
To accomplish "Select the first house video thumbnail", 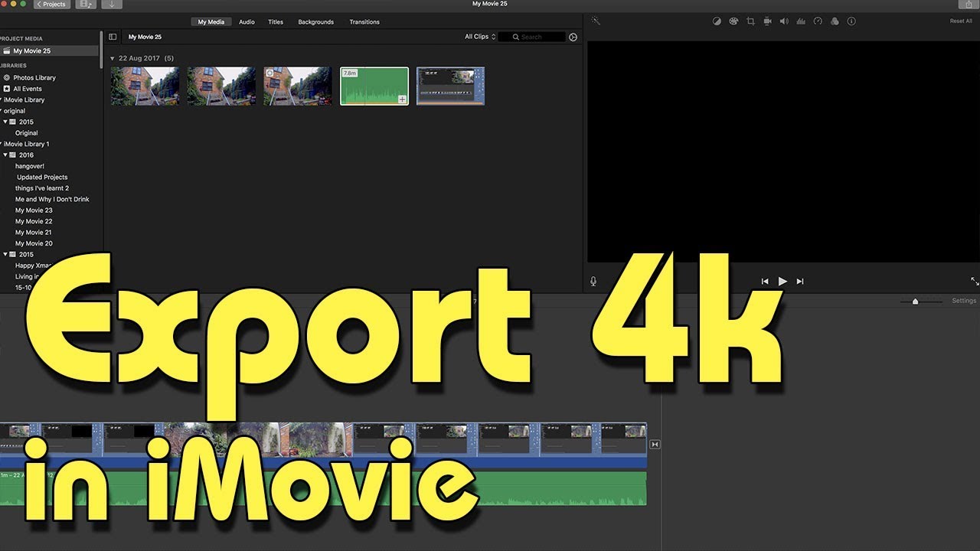I will tap(145, 86).
